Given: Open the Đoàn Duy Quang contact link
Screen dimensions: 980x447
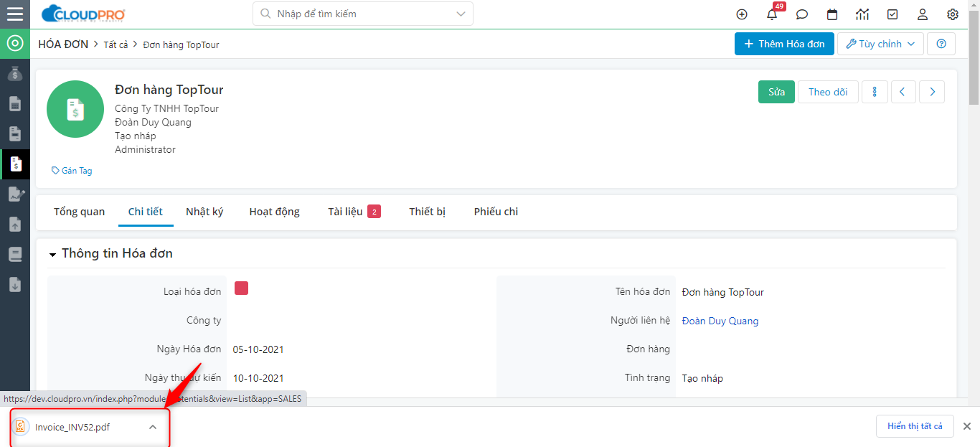Looking at the screenshot, I should (x=720, y=321).
